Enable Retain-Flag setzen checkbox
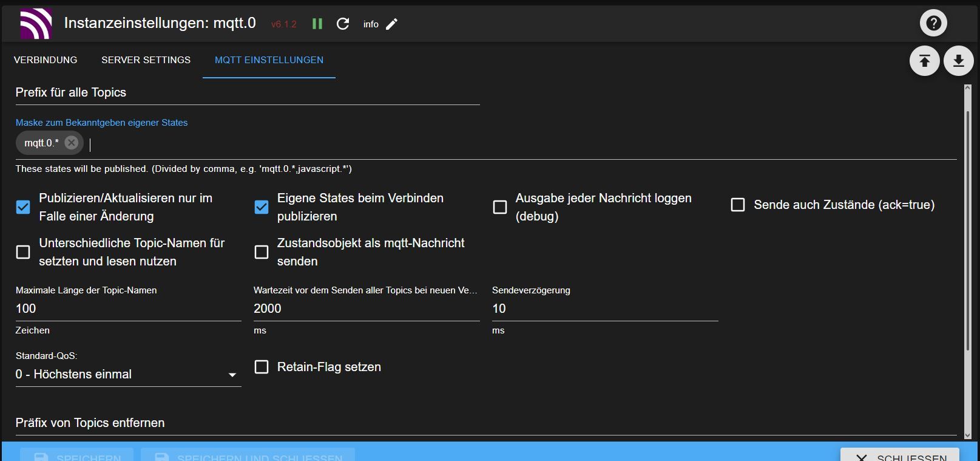The height and width of the screenshot is (461, 980). coord(262,367)
